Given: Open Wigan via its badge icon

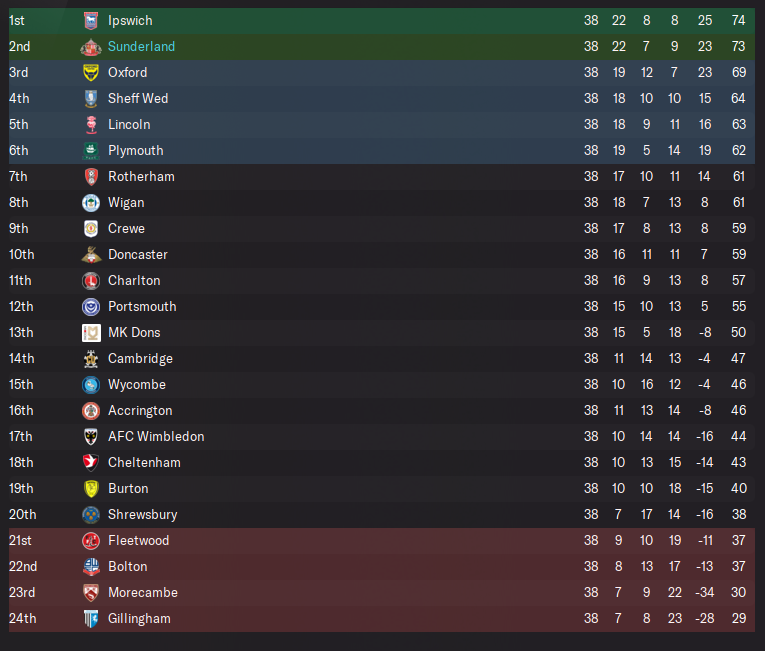Looking at the screenshot, I should (x=91, y=202).
